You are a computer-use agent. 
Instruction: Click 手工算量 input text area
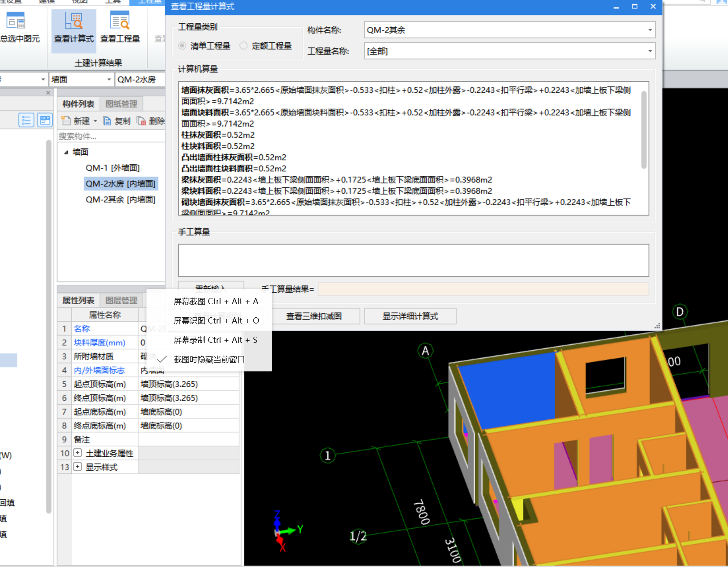[x=413, y=260]
